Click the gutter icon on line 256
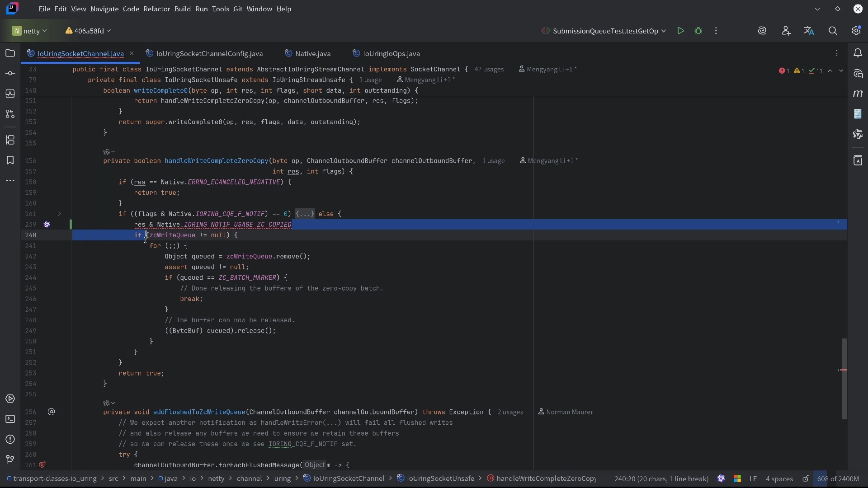This screenshot has width=868, height=488. (52, 412)
